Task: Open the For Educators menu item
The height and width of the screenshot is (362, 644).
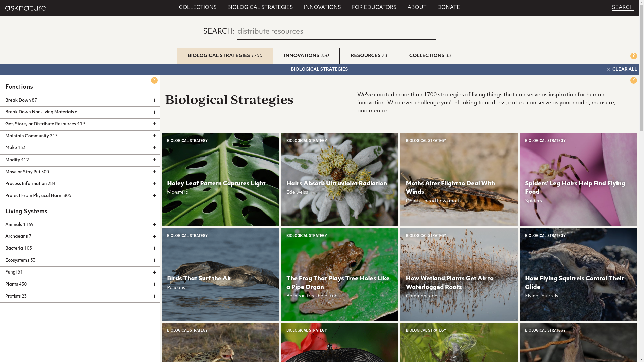Action: [x=374, y=8]
